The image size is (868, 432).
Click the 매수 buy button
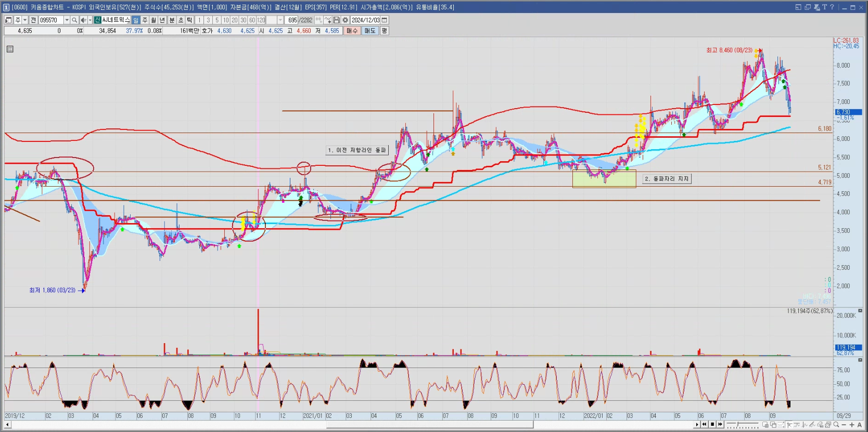point(352,31)
